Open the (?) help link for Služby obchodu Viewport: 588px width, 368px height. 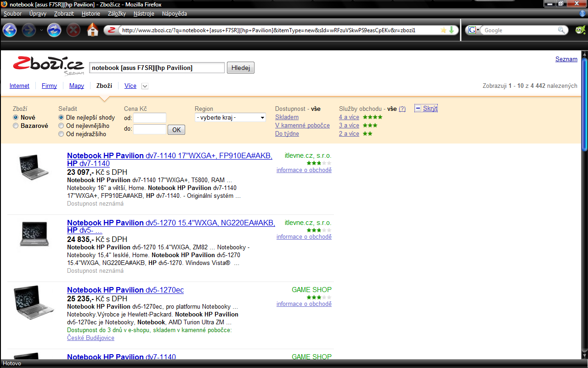(402, 109)
